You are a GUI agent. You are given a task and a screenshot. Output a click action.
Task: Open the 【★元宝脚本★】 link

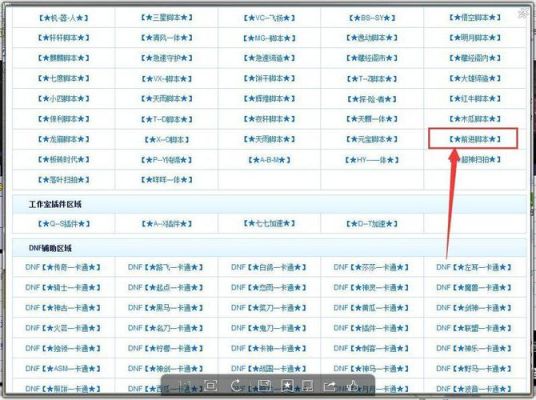tap(372, 139)
